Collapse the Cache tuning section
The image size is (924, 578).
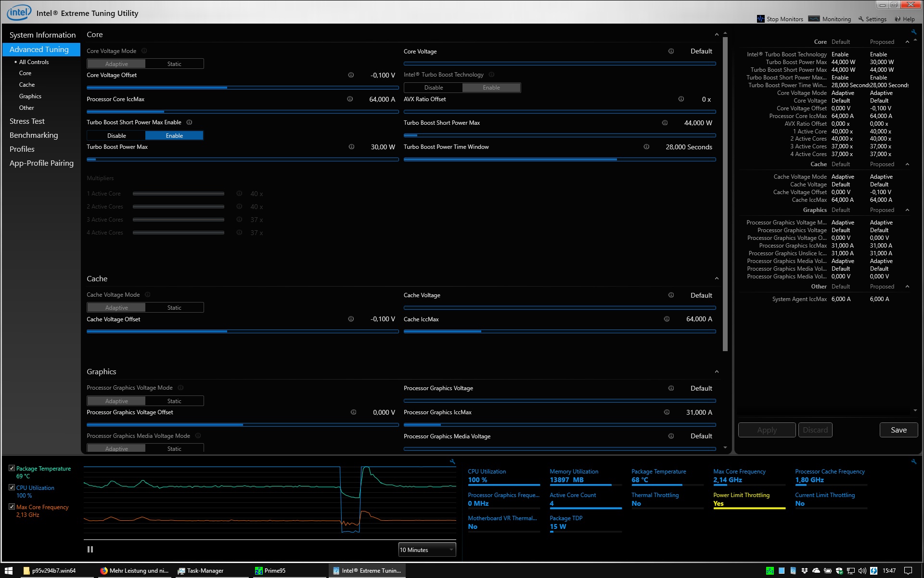tap(717, 278)
